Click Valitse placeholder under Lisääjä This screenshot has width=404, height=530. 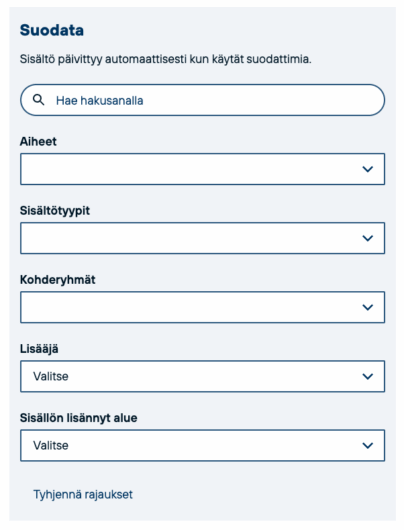(51, 376)
